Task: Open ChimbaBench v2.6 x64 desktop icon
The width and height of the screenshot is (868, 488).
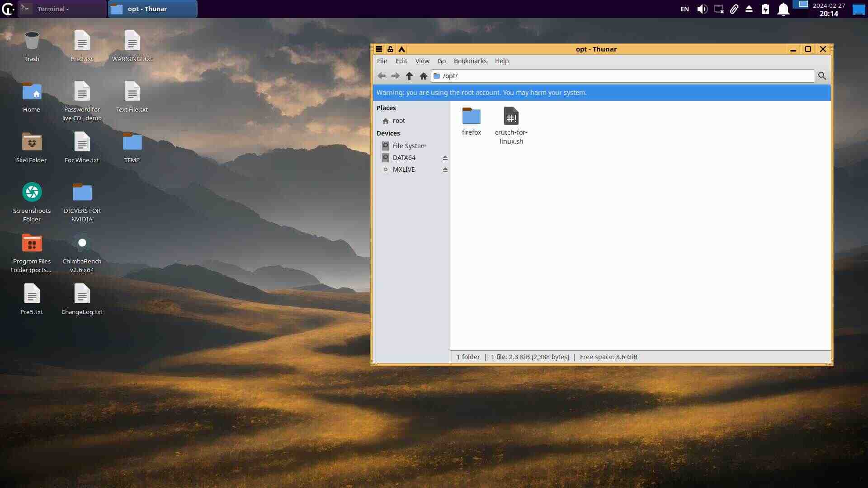Action: click(82, 244)
